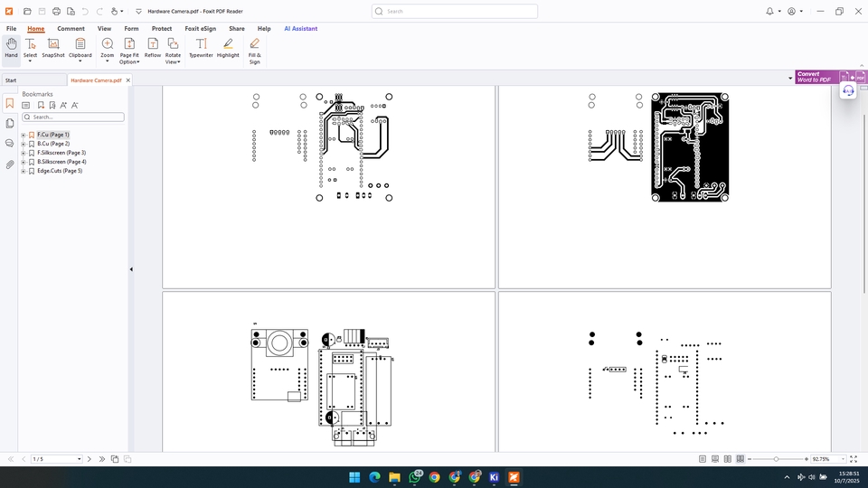Open the Comment ribbon tab

71,29
